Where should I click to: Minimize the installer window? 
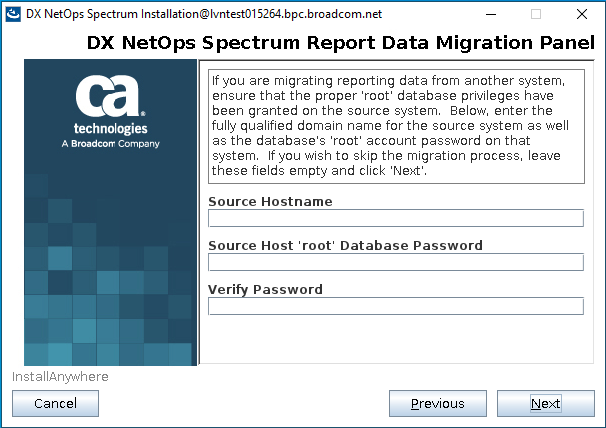(491, 14)
